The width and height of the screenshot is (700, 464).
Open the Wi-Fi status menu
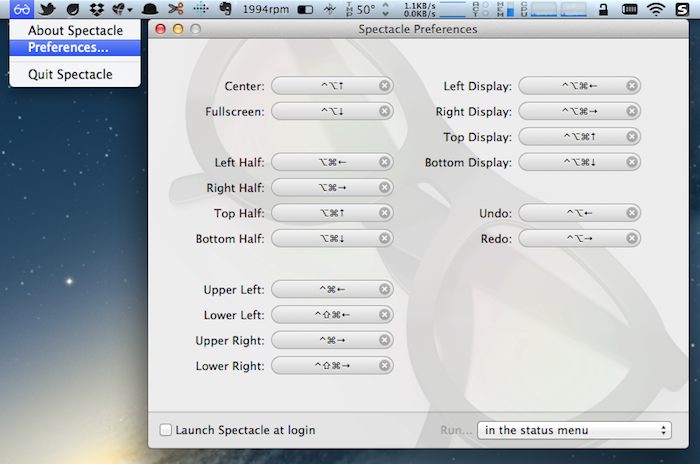click(x=655, y=8)
